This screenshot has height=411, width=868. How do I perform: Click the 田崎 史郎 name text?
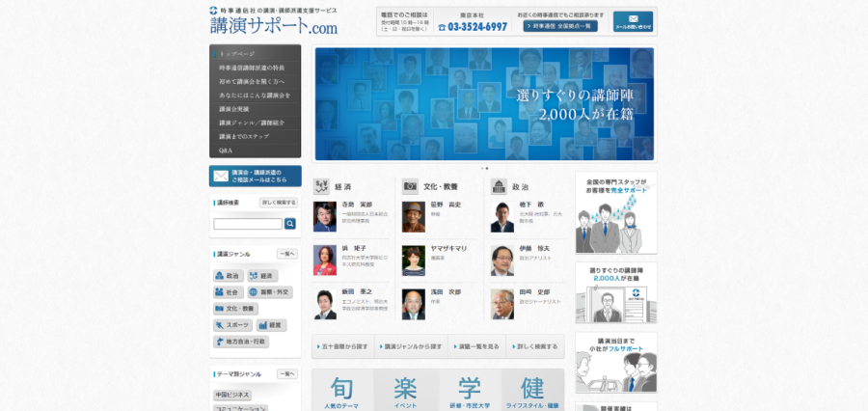(x=534, y=292)
